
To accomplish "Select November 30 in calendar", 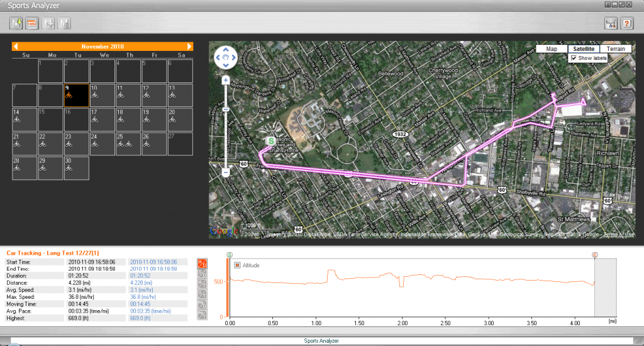I will 76,168.
